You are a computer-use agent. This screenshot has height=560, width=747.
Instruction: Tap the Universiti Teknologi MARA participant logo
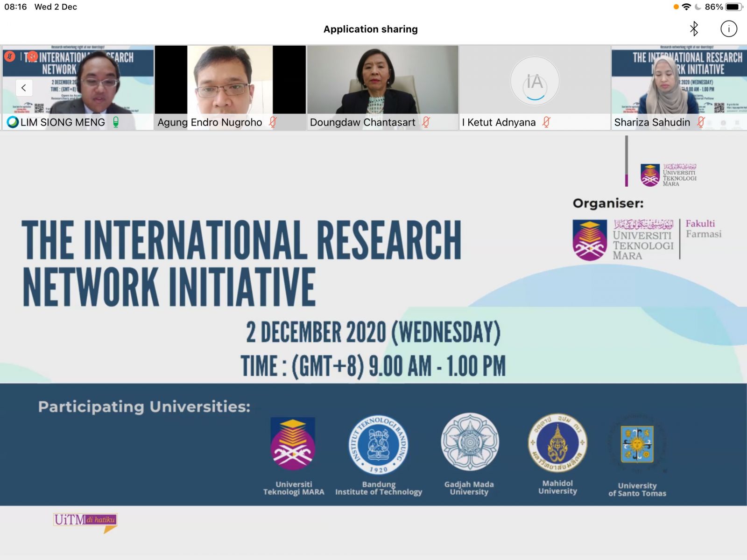[293, 444]
